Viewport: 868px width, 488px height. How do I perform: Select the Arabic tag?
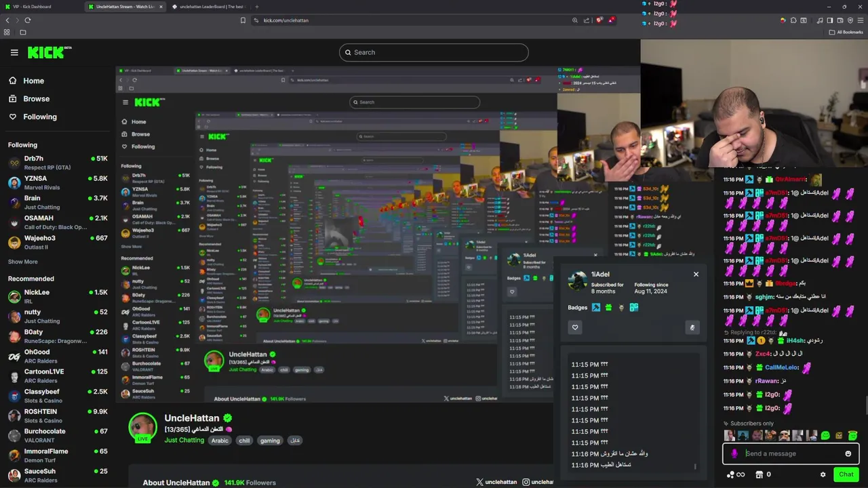tap(220, 441)
